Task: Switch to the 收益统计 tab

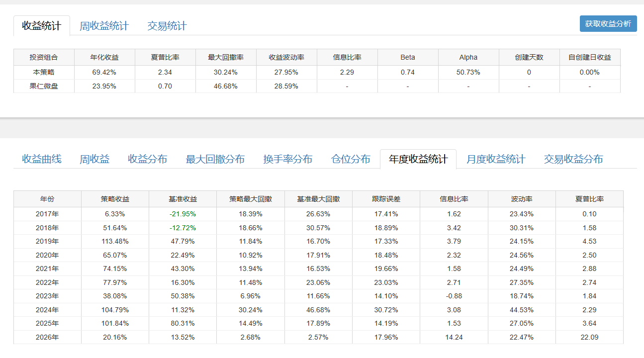Action: tap(42, 26)
